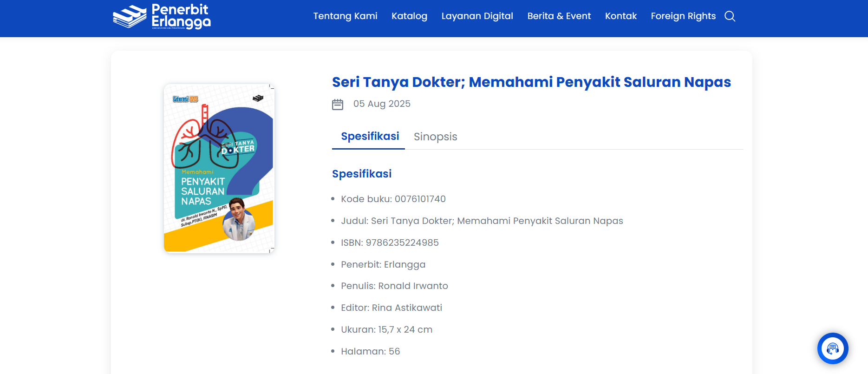Open the search magnifier icon

click(730, 16)
